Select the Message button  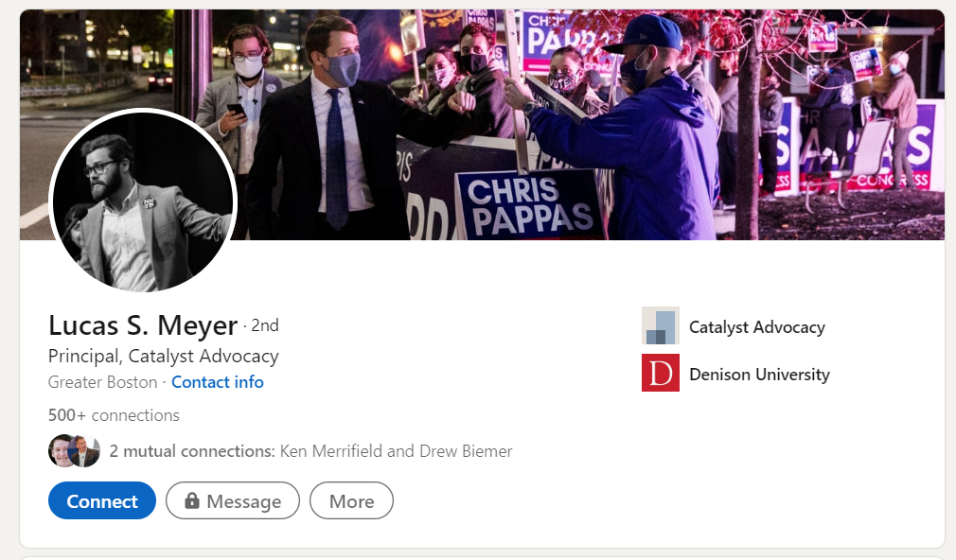(232, 500)
